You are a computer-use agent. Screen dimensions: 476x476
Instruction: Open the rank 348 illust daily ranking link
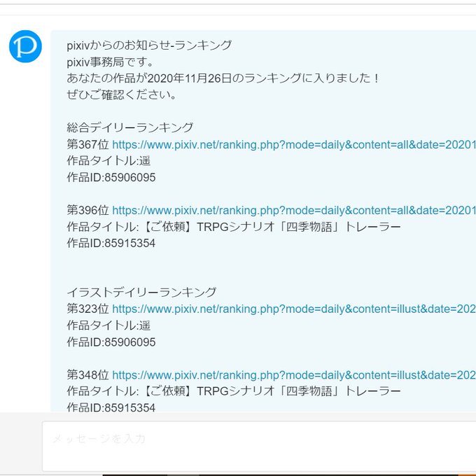point(294,375)
